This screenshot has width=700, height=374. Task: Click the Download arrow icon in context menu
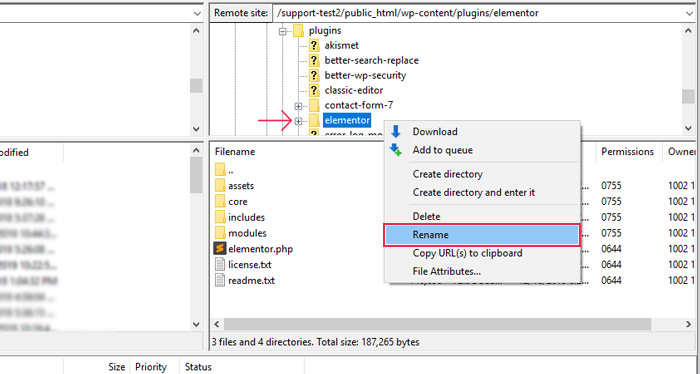(x=396, y=131)
